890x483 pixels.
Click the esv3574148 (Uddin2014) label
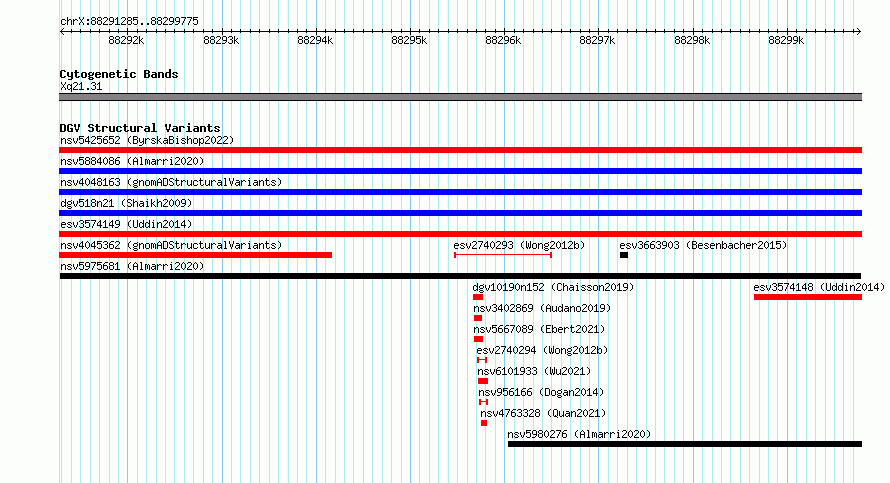tap(819, 287)
